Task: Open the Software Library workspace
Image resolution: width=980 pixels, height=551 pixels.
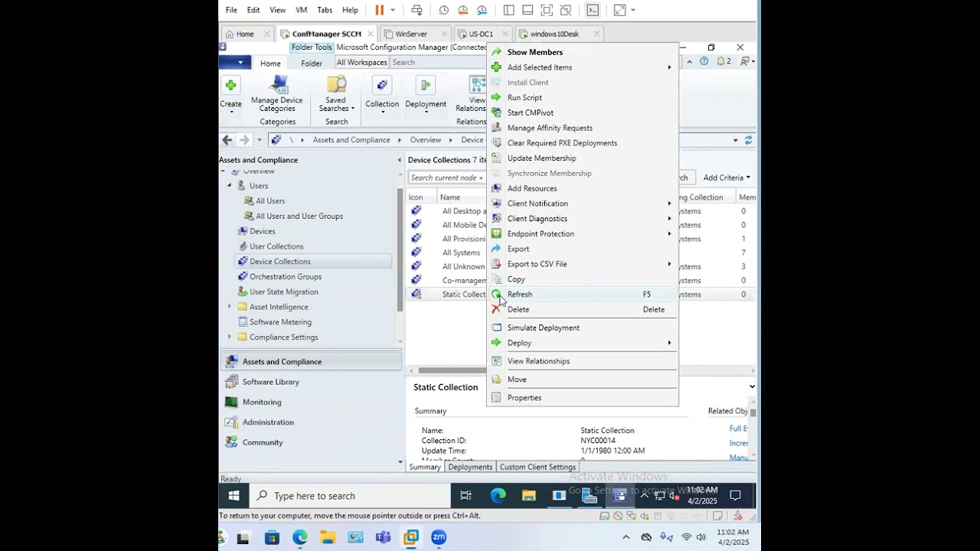Action: click(270, 382)
